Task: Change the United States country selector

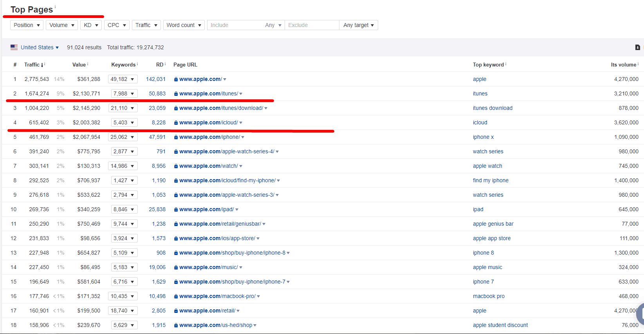Action: (x=40, y=47)
